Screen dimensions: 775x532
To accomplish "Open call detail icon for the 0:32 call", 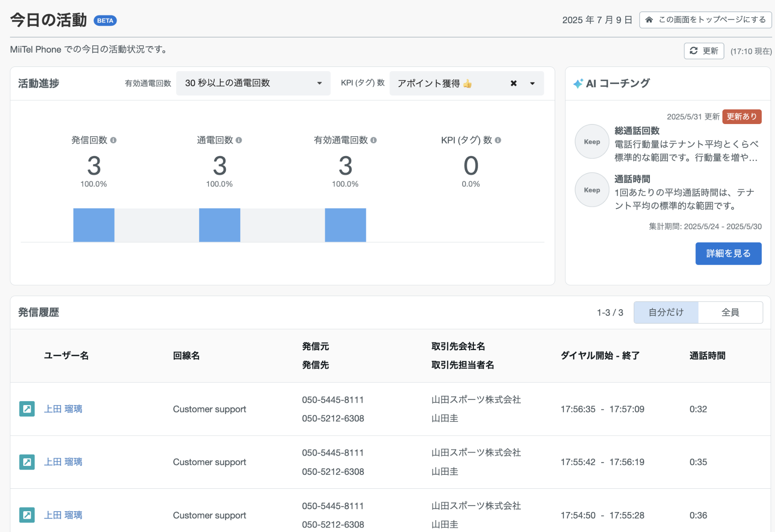I will coord(27,409).
